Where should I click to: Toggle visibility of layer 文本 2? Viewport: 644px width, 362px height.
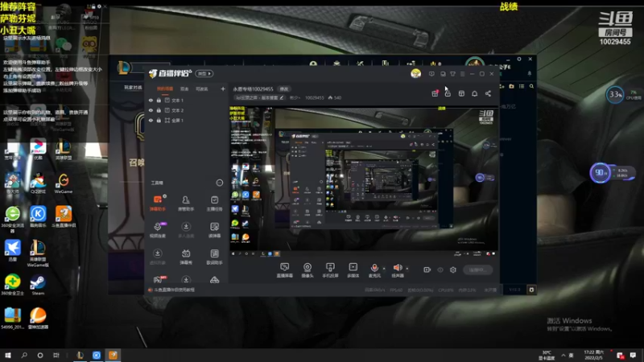pyautogui.click(x=151, y=110)
